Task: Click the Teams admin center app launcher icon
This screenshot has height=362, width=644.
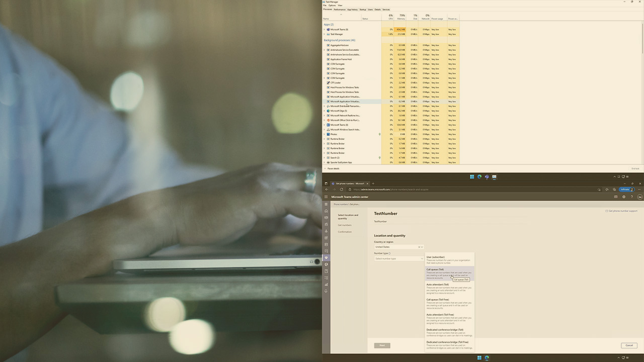Action: 326,197
